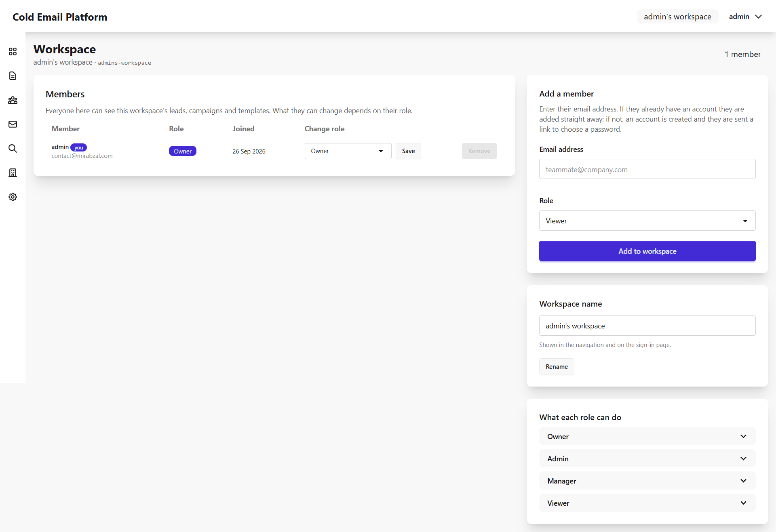Open the templates document icon in sidebar
Image resolution: width=776 pixels, height=532 pixels.
click(x=13, y=76)
